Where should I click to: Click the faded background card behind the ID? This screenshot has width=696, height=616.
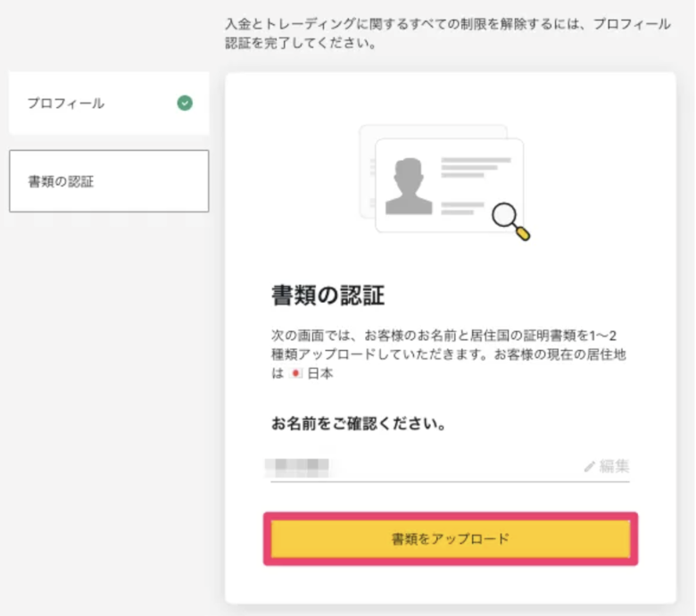[367, 170]
